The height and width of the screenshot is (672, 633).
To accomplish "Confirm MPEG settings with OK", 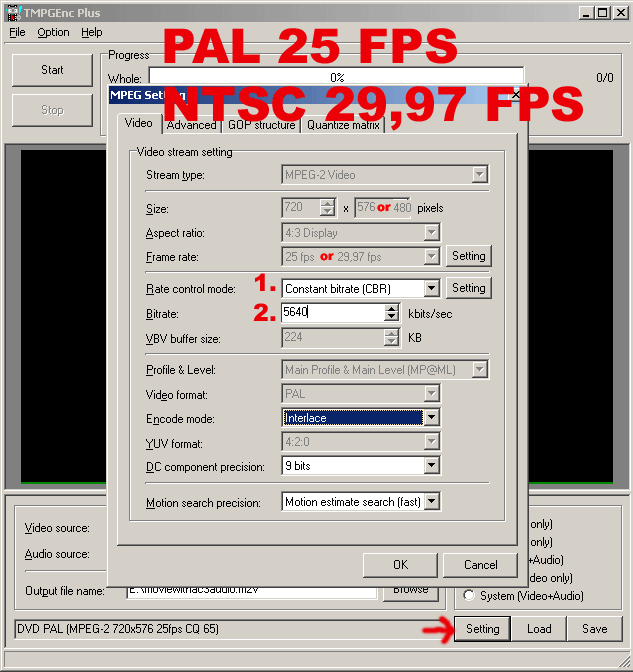I will pos(400,565).
